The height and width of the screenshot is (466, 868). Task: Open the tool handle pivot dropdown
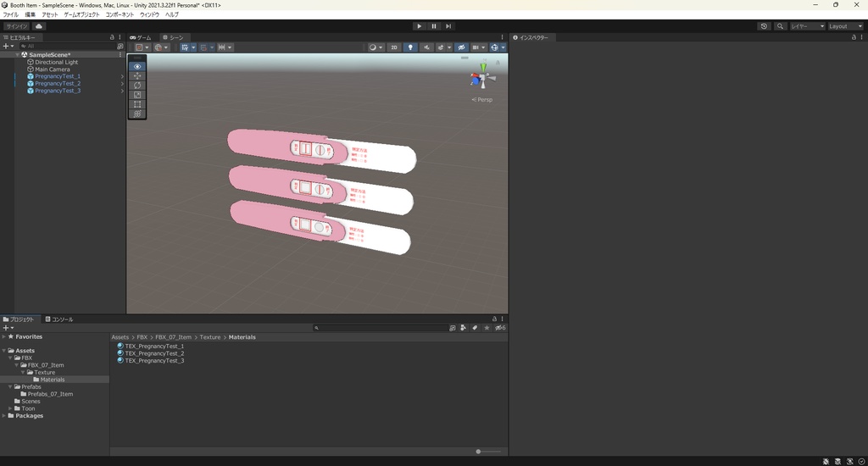click(142, 47)
